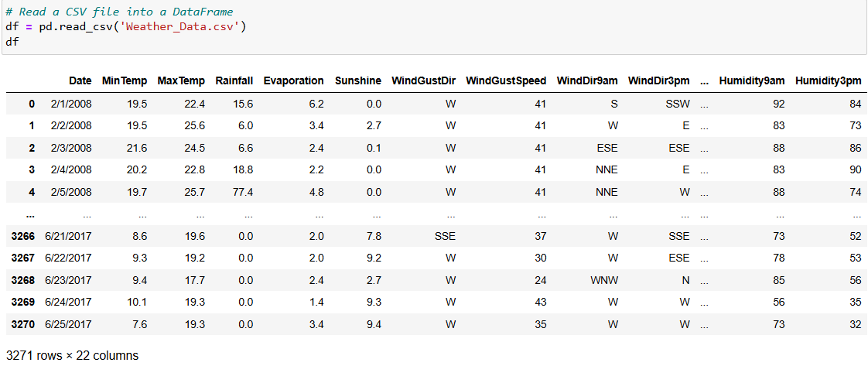The image size is (868, 366).
Task: Click the date cell 6/25/2017
Action: click(68, 324)
